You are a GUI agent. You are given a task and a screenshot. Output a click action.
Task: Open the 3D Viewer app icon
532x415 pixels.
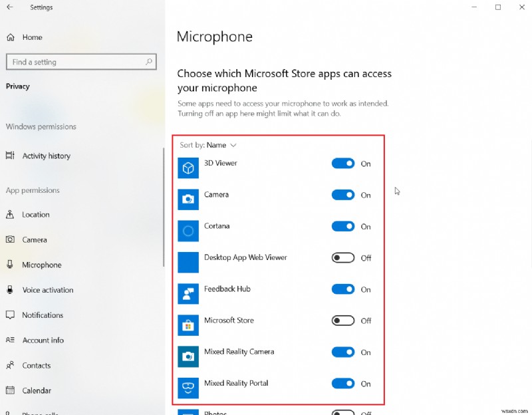188,168
